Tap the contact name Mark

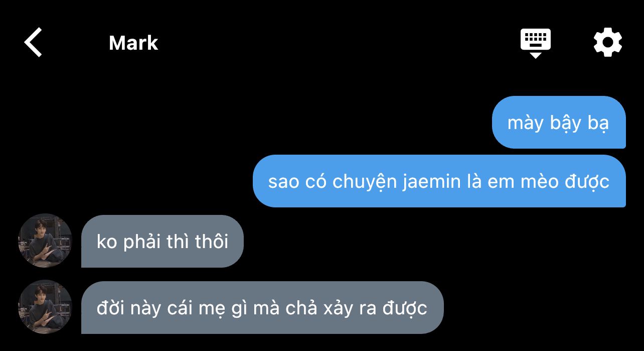pyautogui.click(x=133, y=43)
